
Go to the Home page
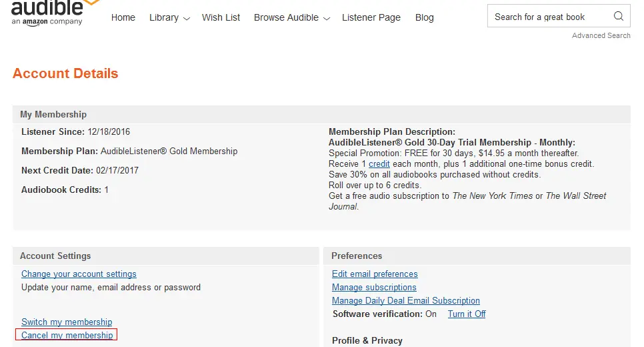pos(123,17)
